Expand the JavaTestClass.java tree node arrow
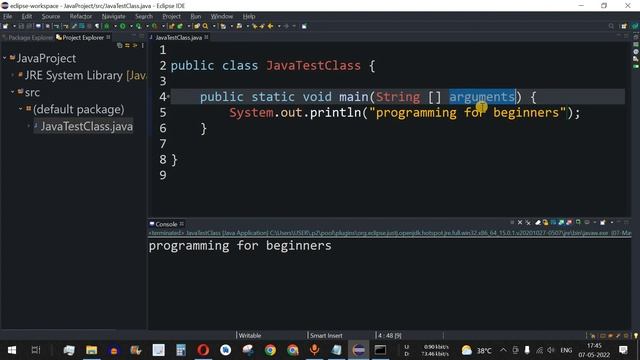 pyautogui.click(x=29, y=126)
